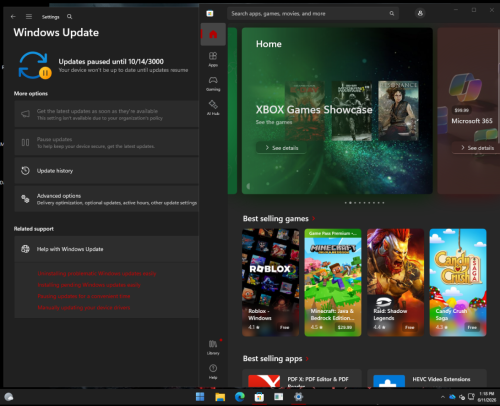This screenshot has width=500, height=406.
Task: Open the Library in Store sidebar
Action: click(213, 347)
